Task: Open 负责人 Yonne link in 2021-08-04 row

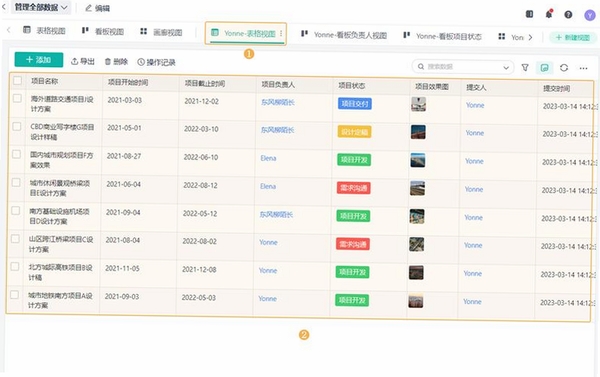Action: click(x=268, y=242)
